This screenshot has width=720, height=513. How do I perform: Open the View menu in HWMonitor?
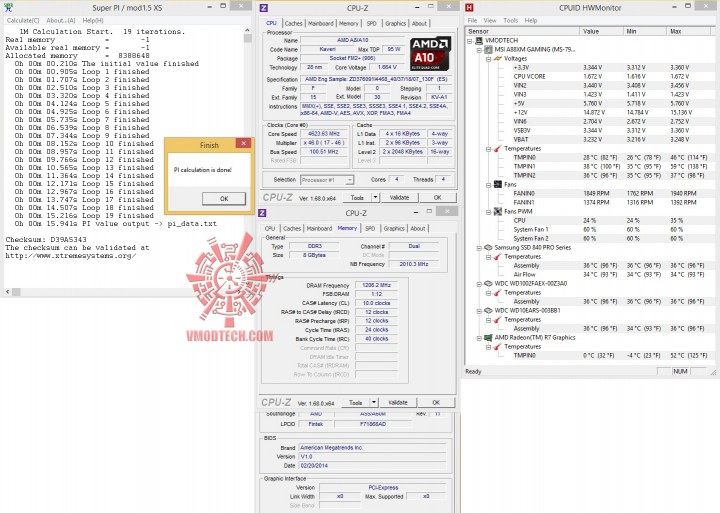490,21
